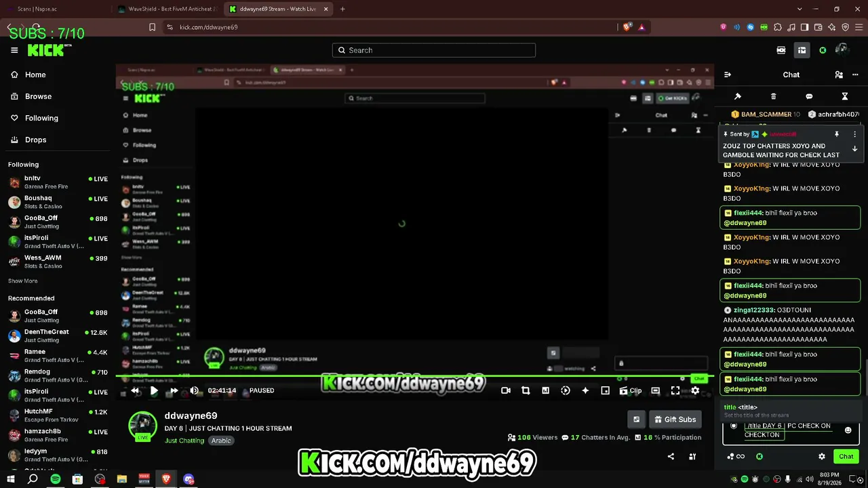Click the browser address bar URL

click(209, 27)
